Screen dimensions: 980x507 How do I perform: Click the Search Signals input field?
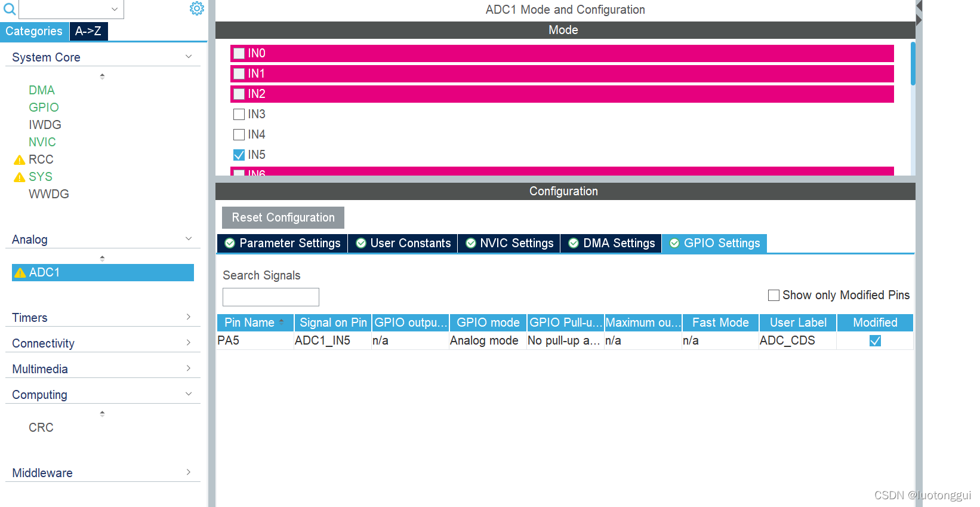pos(271,297)
